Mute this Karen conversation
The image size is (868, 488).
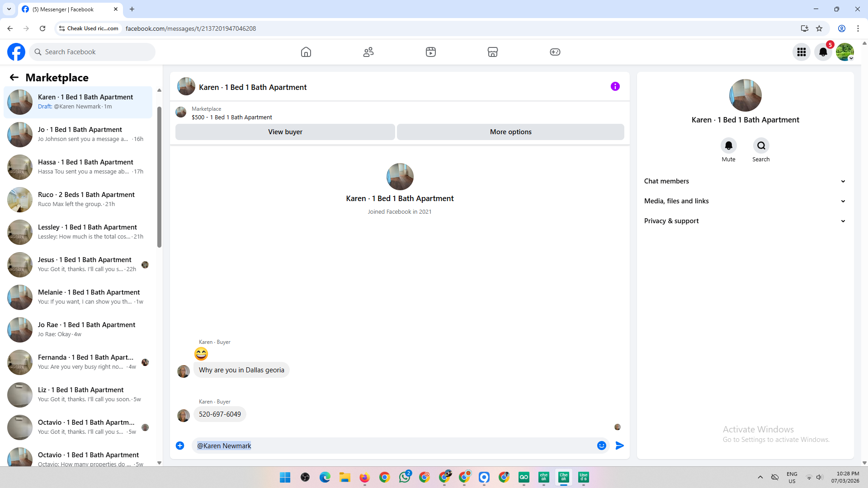coord(729,145)
